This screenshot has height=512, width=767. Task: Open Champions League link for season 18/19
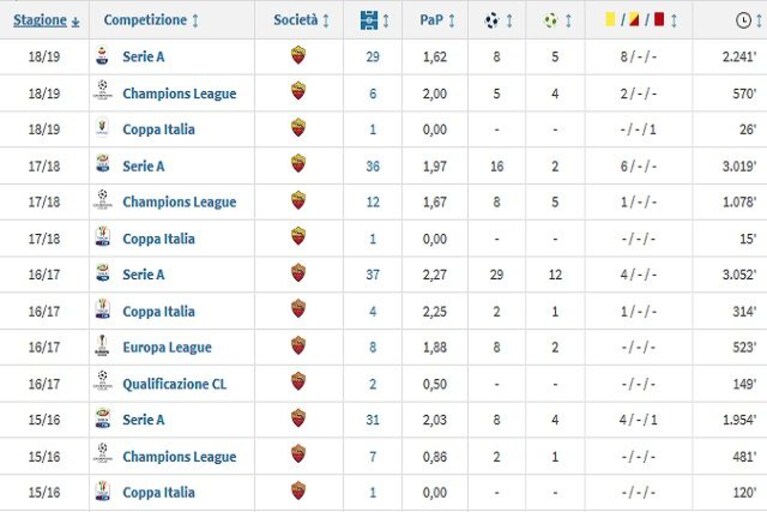[179, 93]
